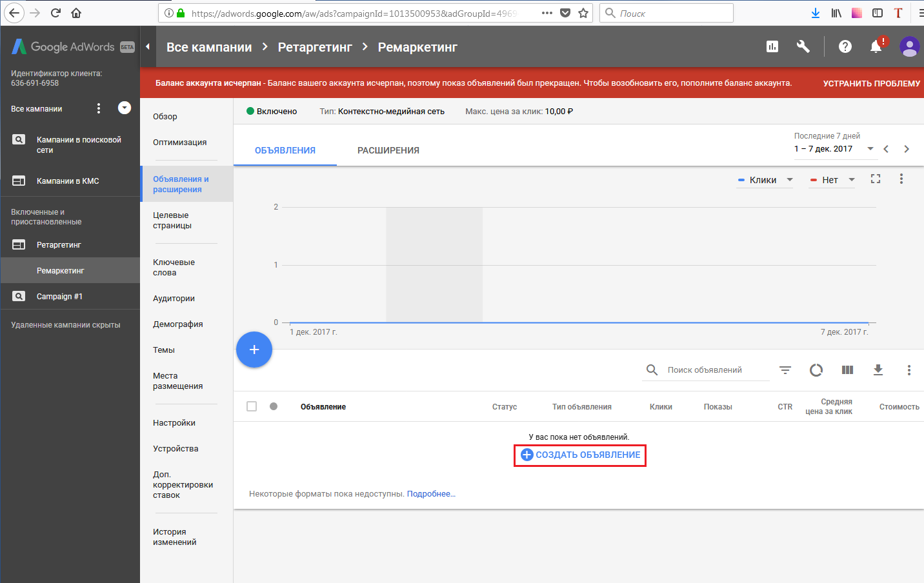Viewport: 924px width, 583px height.
Task: Click the browser address bar URL
Action: 354,14
